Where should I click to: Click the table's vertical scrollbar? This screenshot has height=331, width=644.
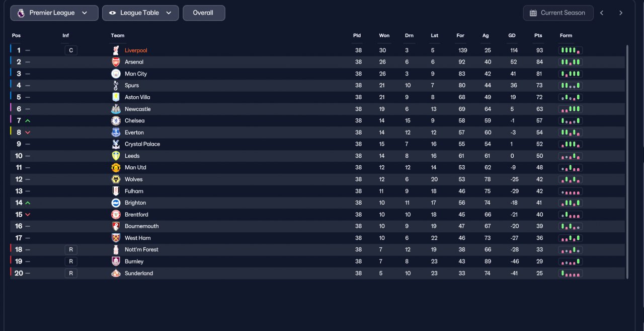(x=627, y=161)
